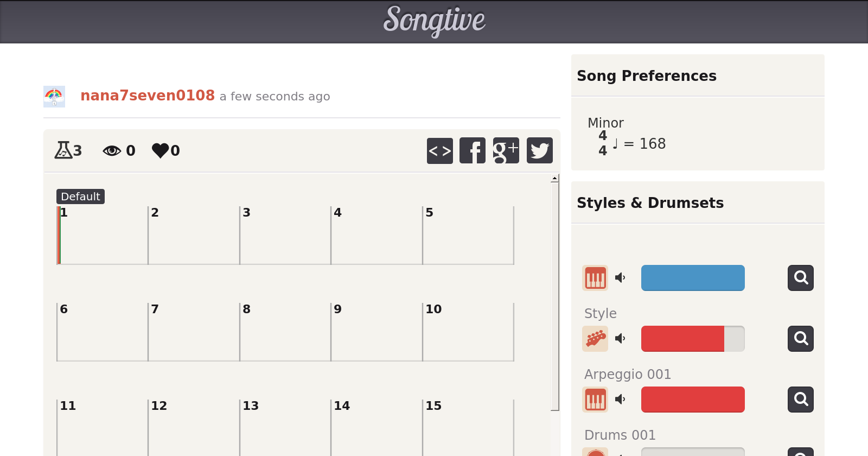This screenshot has width=868, height=456.
Task: Click the eye views icon
Action: tap(112, 150)
